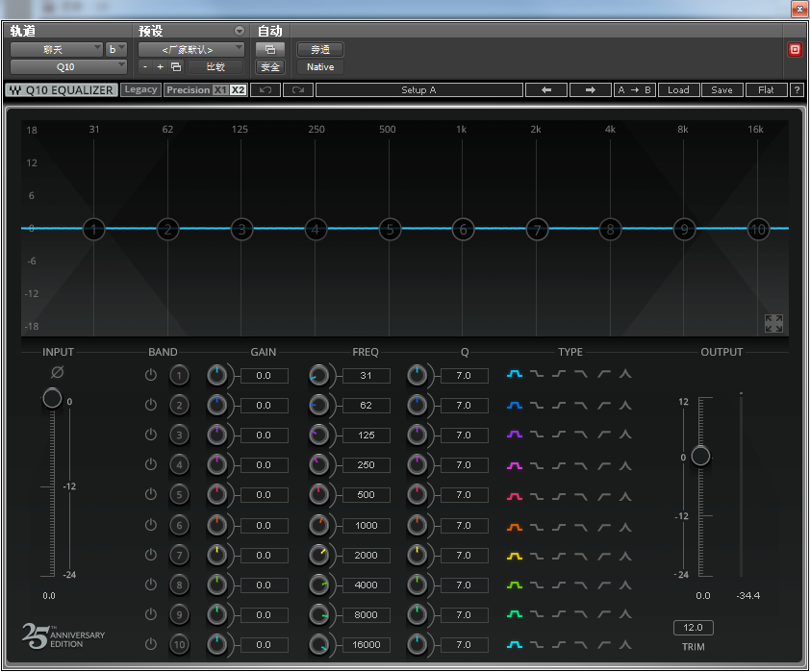Copy A to B settings

tap(634, 89)
